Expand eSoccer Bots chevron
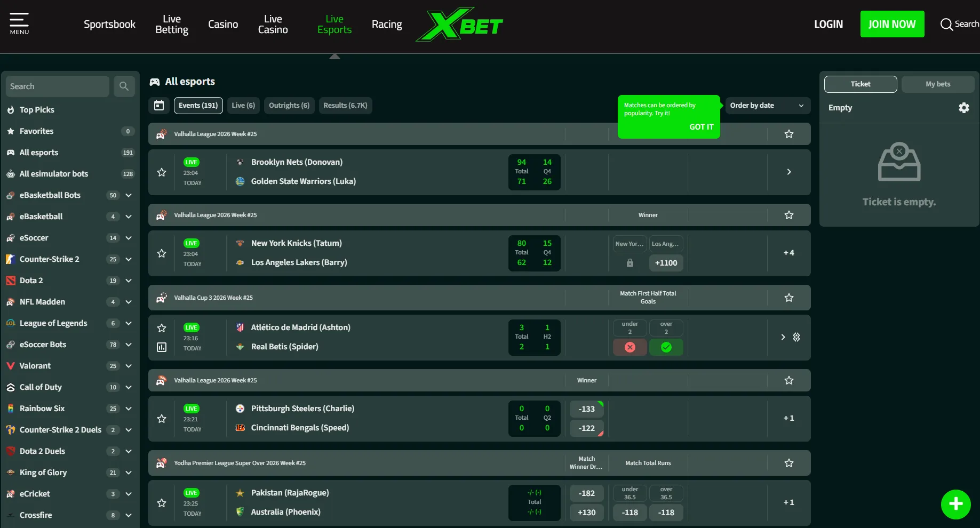 point(129,345)
